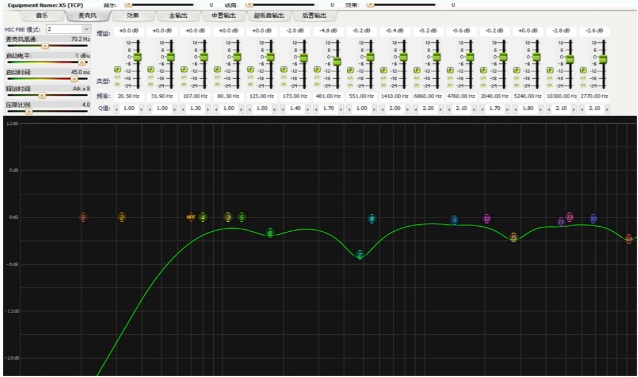Screen dimensions: 638x377
Task: Select EQ node 5 on the graph
Action: (242, 217)
